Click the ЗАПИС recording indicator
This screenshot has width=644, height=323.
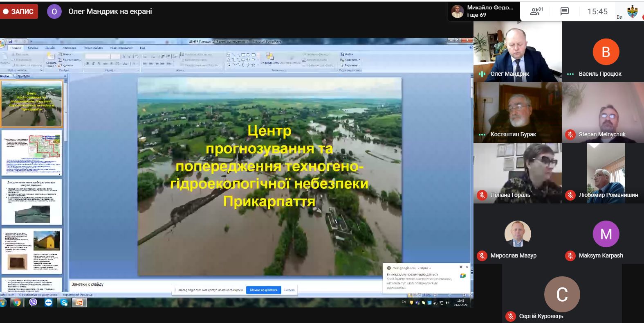coord(18,11)
